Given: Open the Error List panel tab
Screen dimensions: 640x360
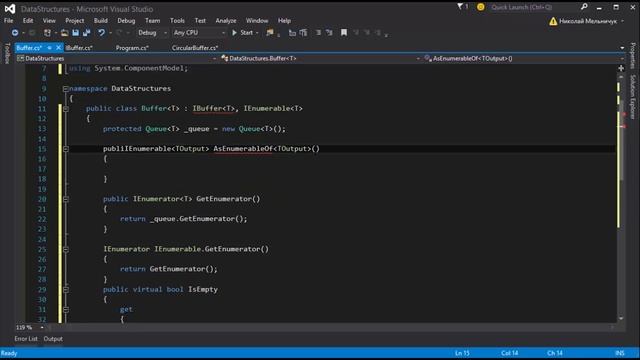Looking at the screenshot, I should click(x=26, y=339).
